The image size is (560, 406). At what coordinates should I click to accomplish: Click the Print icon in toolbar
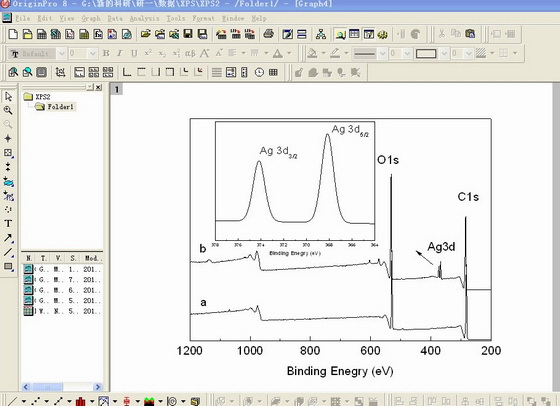269,34
